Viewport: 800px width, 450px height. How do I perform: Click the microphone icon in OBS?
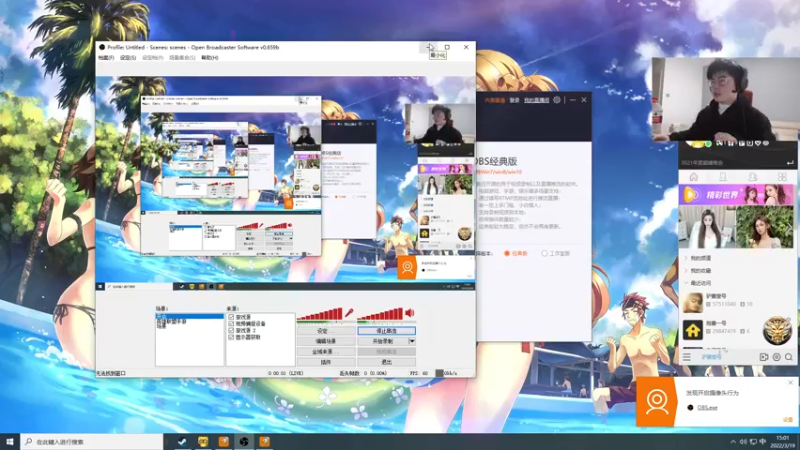(349, 313)
